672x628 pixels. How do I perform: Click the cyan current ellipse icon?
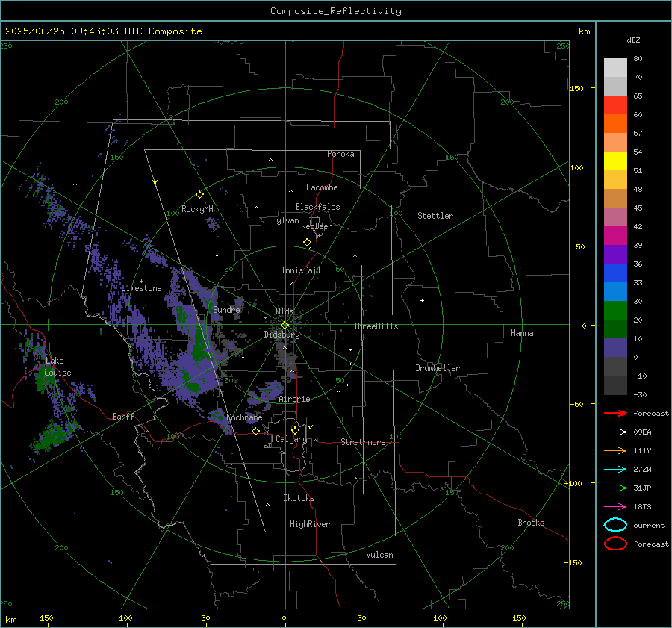coord(615,525)
